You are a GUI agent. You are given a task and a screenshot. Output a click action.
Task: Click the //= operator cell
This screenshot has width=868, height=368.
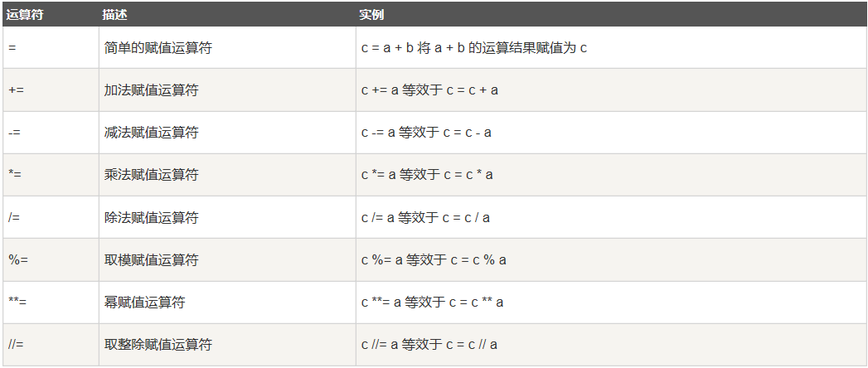pyautogui.click(x=17, y=345)
